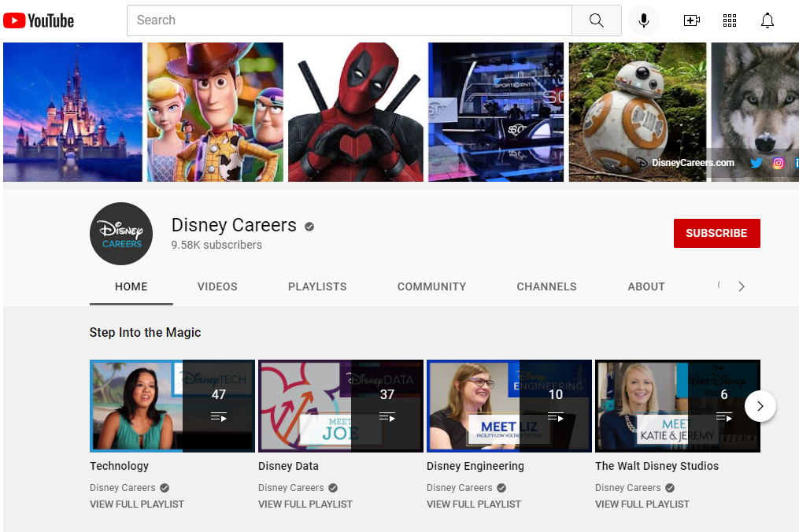Go to the YouTube home logo
This screenshot has height=532, width=799.
(x=39, y=20)
